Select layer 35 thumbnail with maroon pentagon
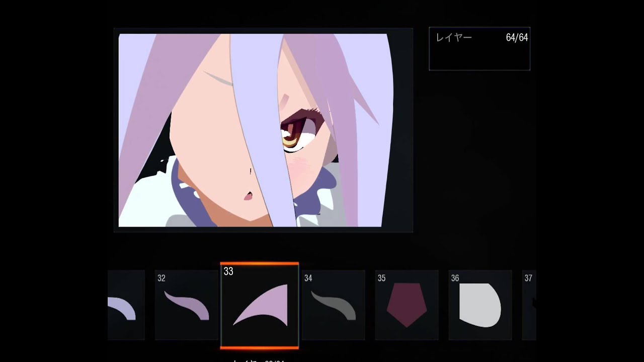644x362 pixels. 407,305
